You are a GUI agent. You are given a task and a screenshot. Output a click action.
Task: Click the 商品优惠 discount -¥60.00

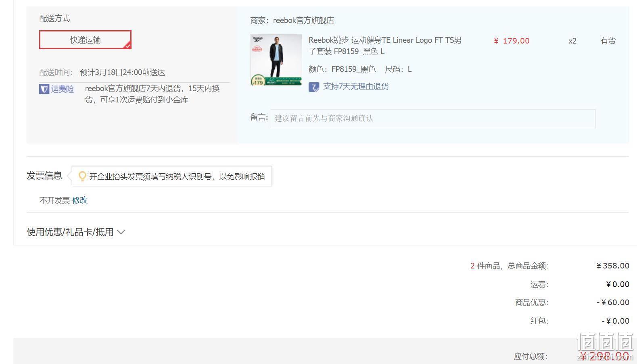click(x=613, y=302)
